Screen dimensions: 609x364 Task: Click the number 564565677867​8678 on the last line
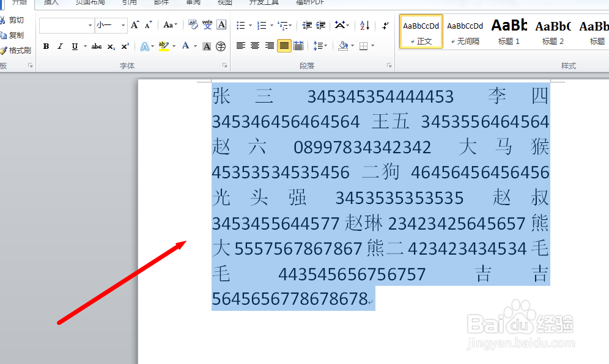290,299
